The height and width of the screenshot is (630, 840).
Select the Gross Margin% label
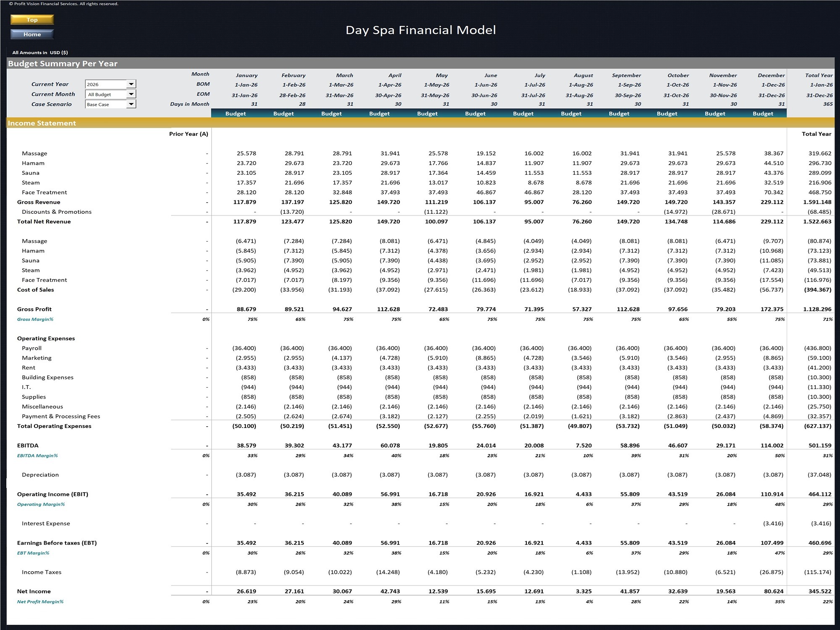point(35,319)
